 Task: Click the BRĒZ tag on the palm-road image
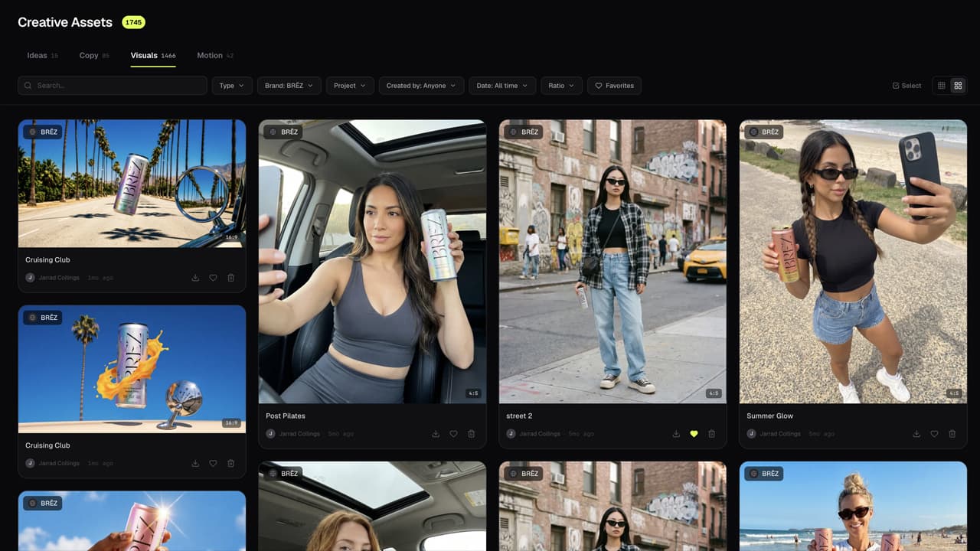pos(42,132)
